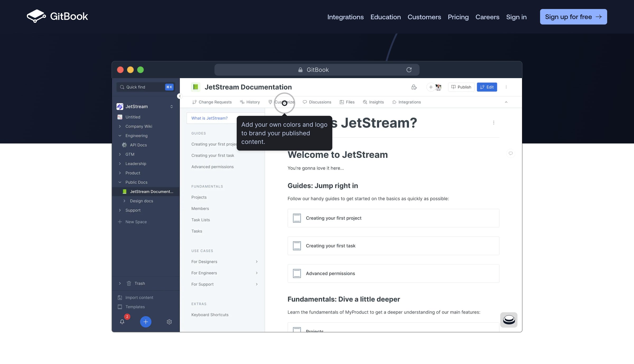
Task: Click the comment bubble beside Welcome heading
Action: click(511, 153)
